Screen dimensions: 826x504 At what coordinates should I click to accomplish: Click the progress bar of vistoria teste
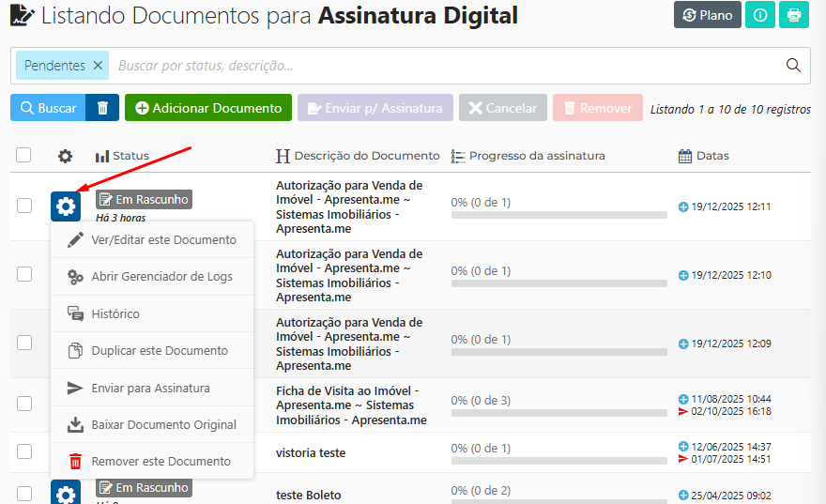[x=558, y=461]
